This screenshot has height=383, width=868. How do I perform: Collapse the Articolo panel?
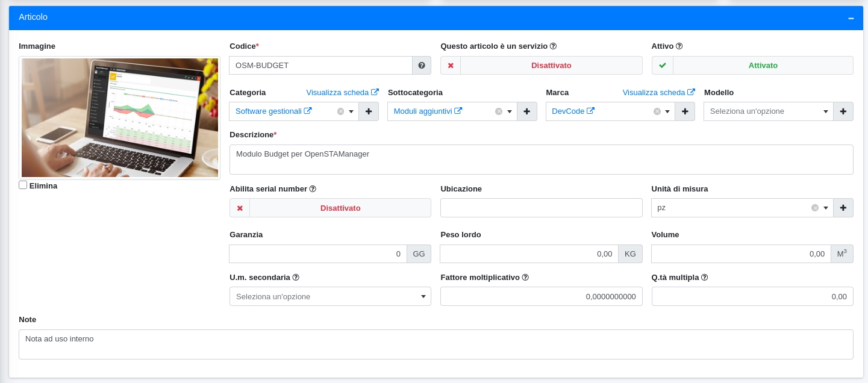click(851, 18)
